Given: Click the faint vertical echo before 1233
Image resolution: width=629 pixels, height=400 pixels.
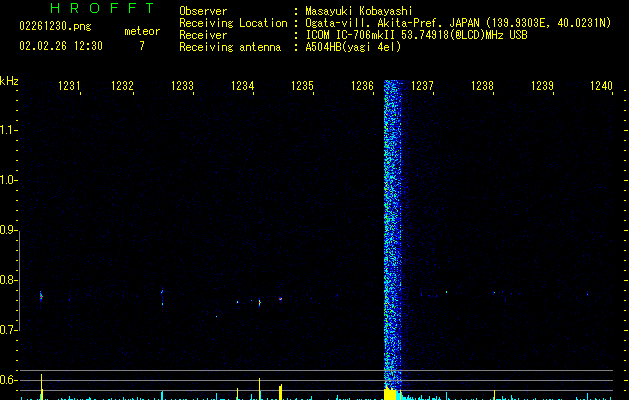Looking at the screenshot, I should 162,297.
